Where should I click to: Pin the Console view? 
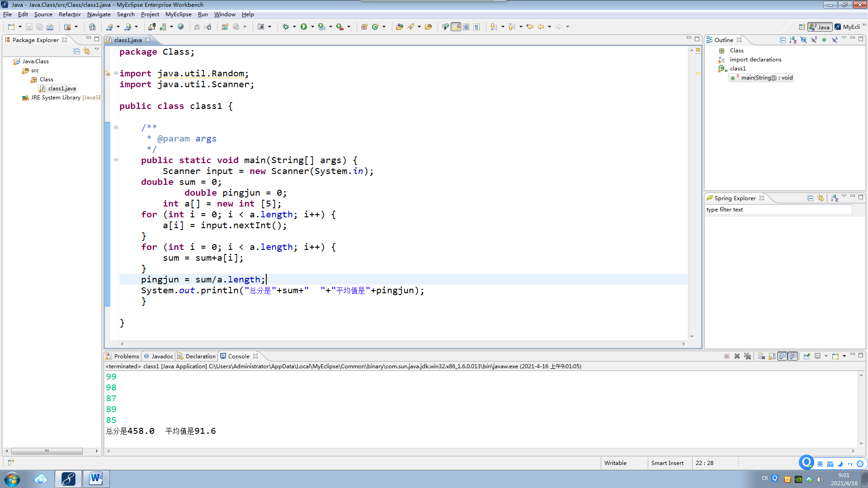[x=807, y=357]
